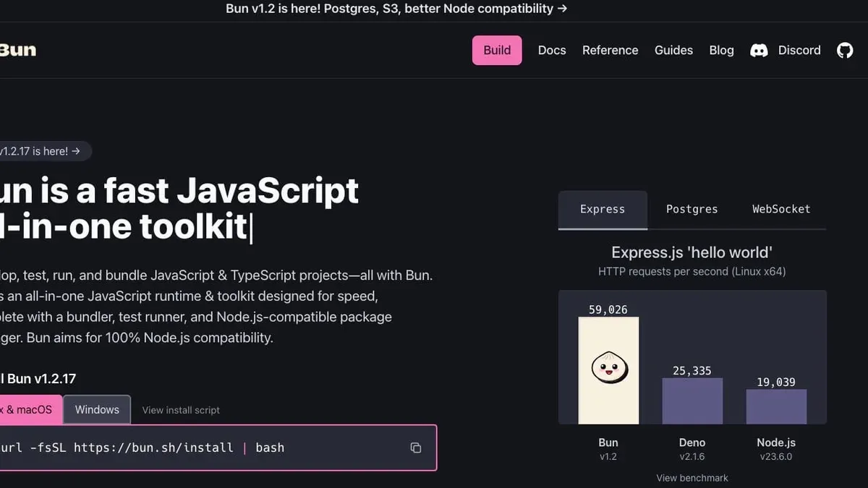Select the Windows install tab
868x488 pixels.
(97, 409)
